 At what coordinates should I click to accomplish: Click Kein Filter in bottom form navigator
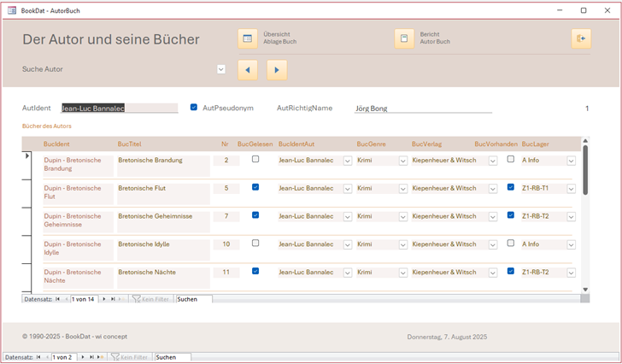click(x=130, y=356)
